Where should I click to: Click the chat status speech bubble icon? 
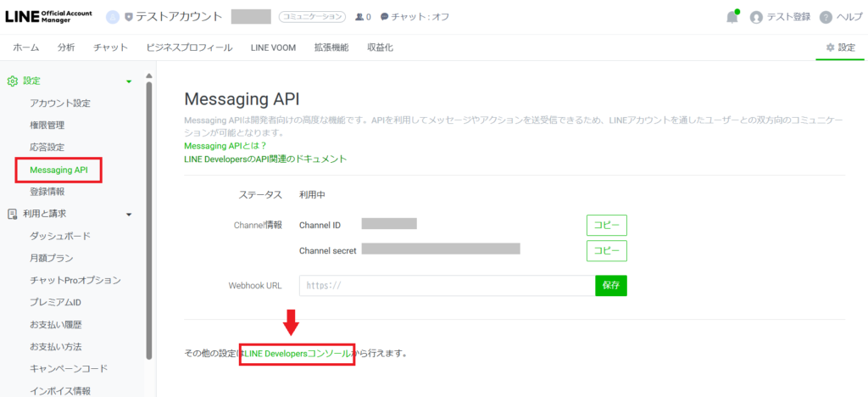click(385, 17)
